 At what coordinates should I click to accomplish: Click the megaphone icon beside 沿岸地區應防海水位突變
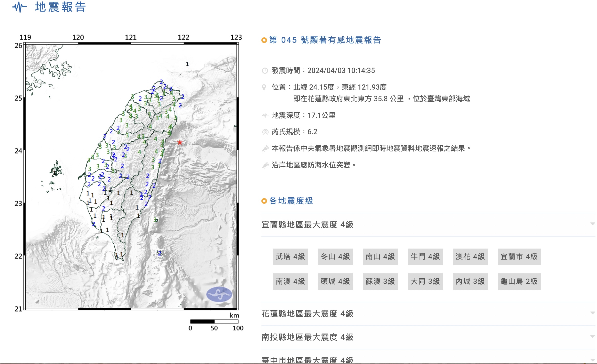coord(265,165)
